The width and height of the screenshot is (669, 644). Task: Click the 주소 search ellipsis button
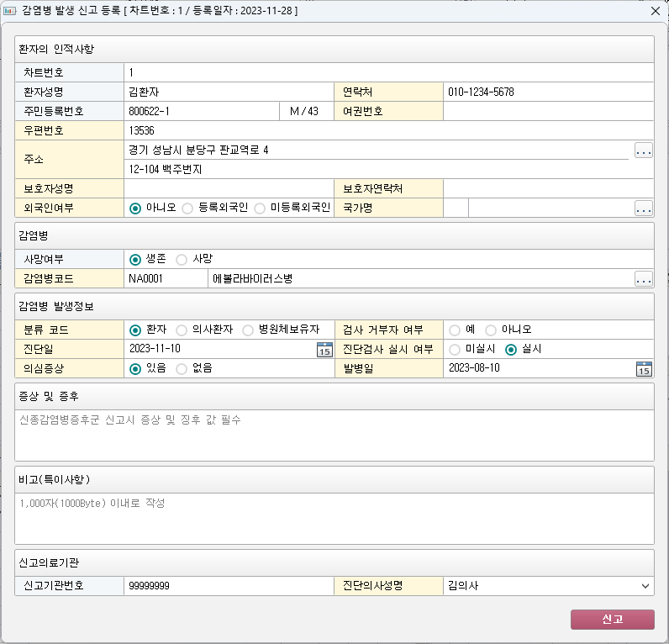click(x=644, y=151)
